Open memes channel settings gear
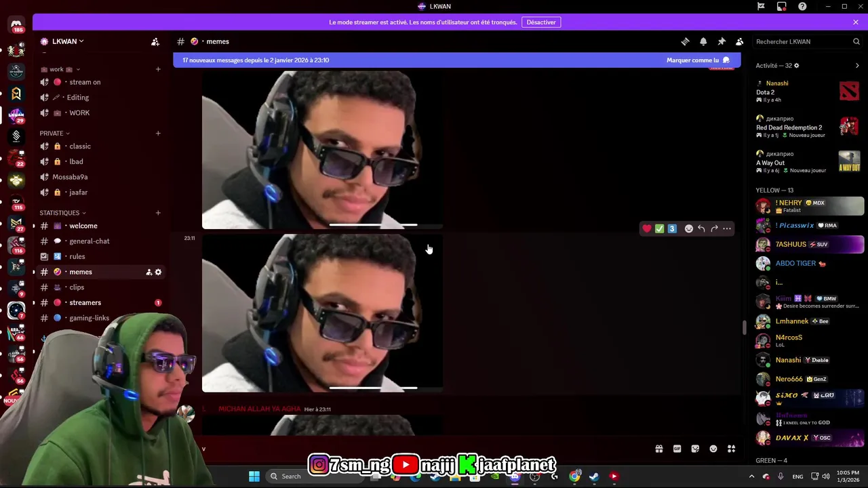868x488 pixels. [158, 272]
